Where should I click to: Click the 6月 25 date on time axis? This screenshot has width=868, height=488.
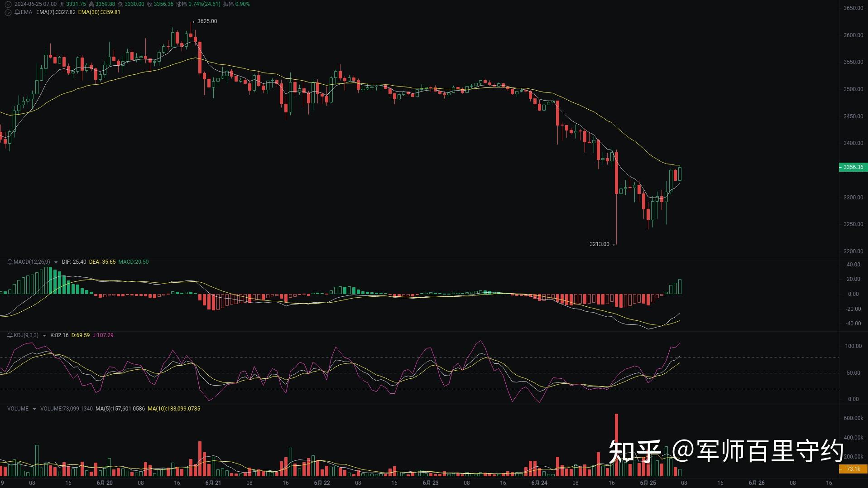pos(648,483)
